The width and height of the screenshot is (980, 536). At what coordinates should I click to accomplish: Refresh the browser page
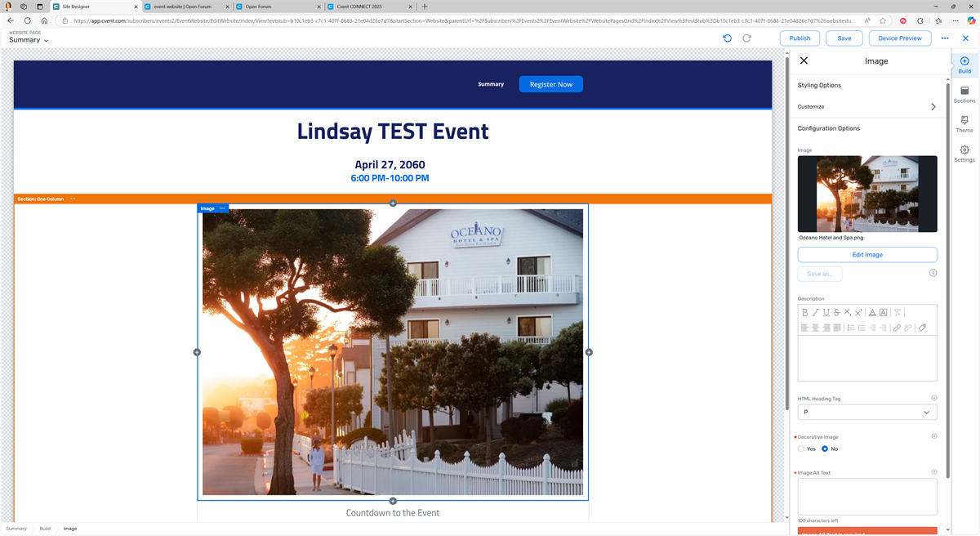[x=27, y=20]
